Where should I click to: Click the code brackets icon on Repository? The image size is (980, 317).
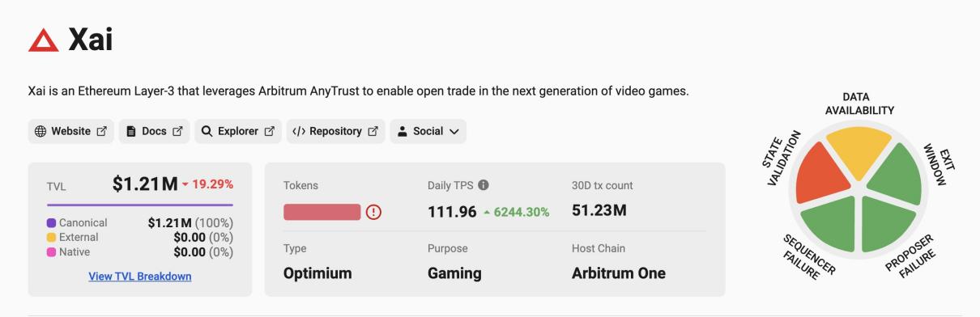point(298,131)
